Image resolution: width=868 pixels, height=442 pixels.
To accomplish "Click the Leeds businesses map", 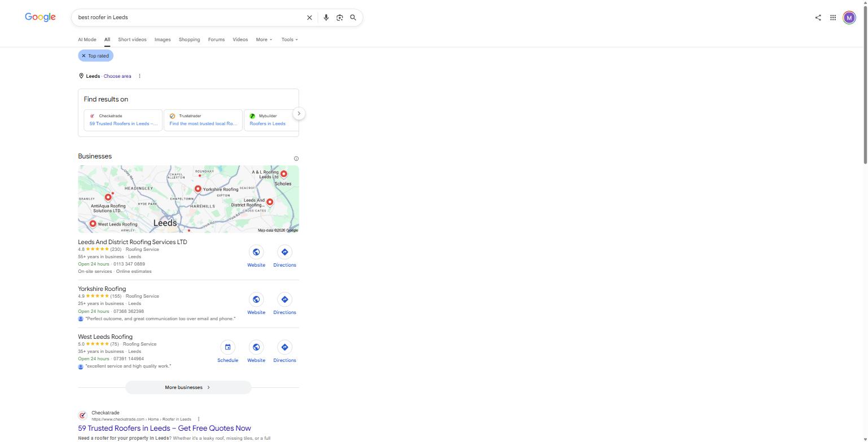I will point(188,199).
